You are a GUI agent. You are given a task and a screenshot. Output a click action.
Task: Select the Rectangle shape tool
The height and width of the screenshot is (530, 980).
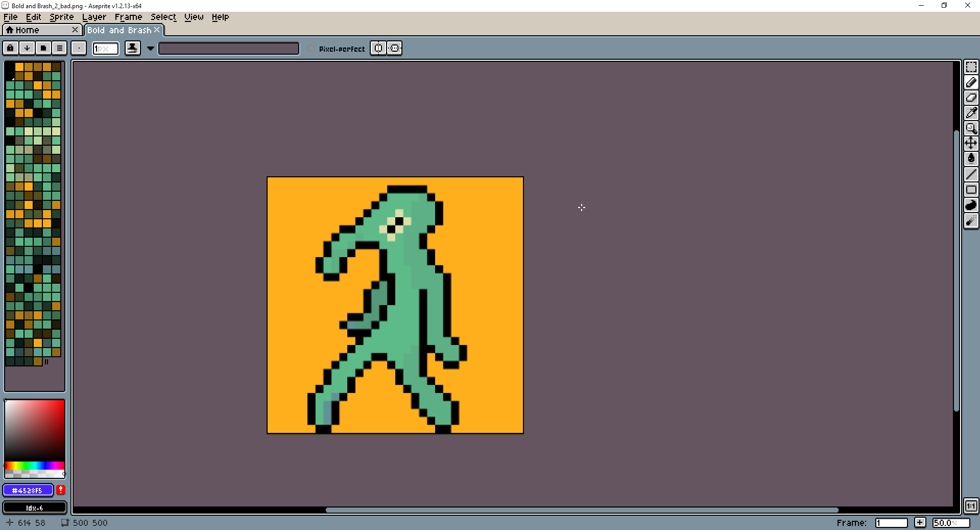[971, 190]
